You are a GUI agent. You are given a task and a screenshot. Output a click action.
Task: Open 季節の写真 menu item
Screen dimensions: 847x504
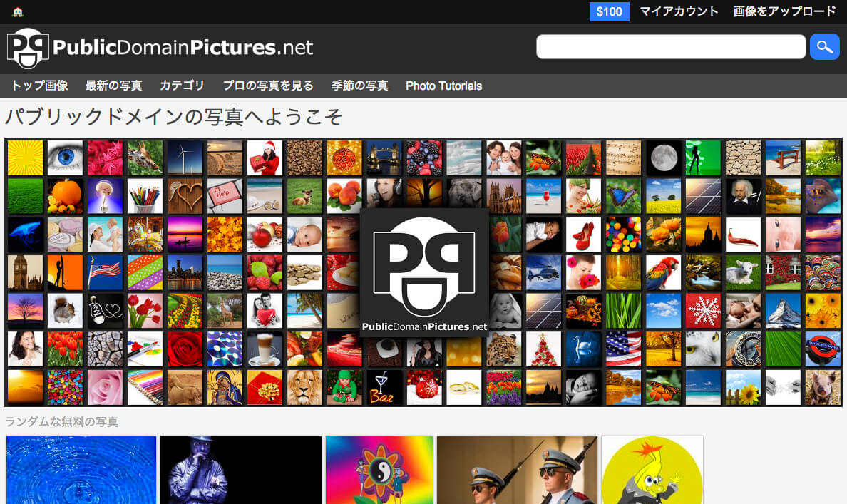point(360,86)
